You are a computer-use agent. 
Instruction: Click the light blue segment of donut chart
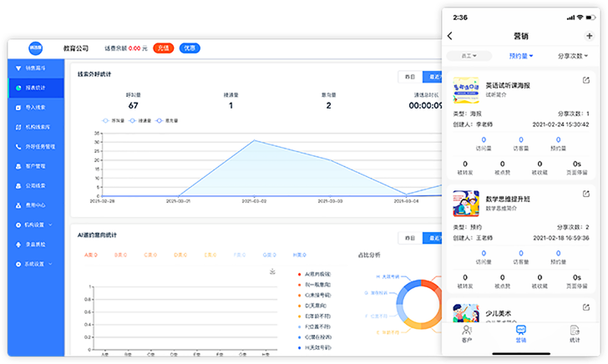click(401, 315)
